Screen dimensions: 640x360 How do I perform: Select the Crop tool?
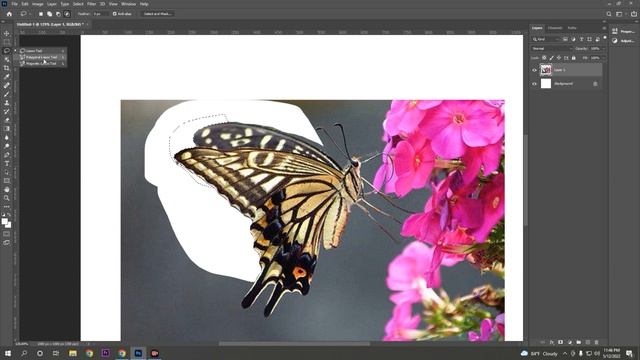[x=7, y=68]
